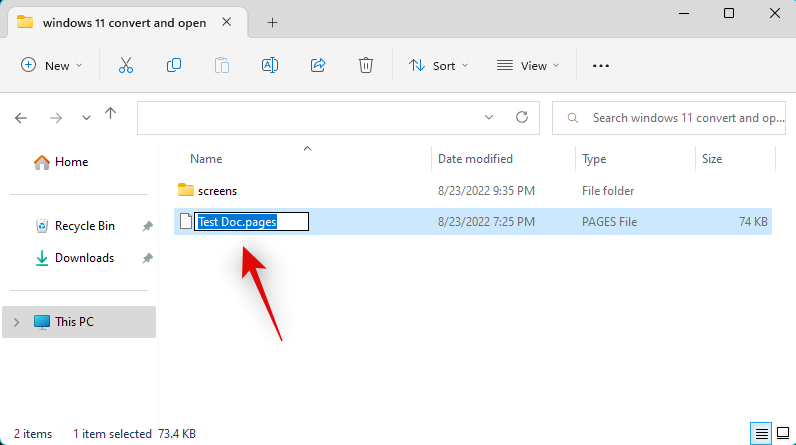Click the Rename icon in toolbar

click(x=269, y=65)
